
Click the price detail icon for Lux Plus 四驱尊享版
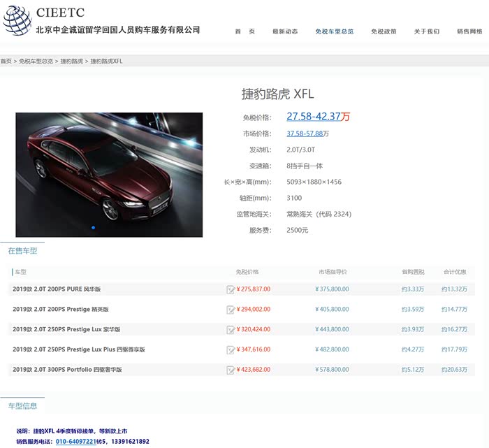(x=231, y=349)
